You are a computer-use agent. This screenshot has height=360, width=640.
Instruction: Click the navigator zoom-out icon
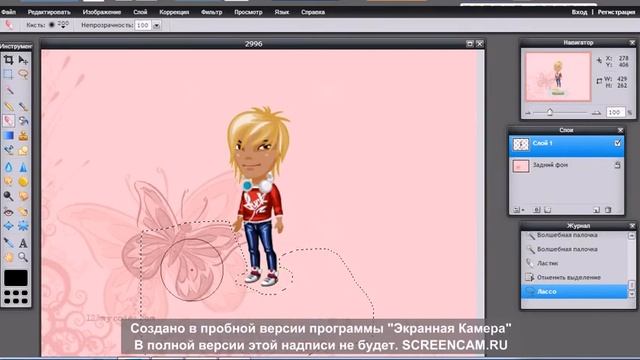pyautogui.click(x=528, y=113)
